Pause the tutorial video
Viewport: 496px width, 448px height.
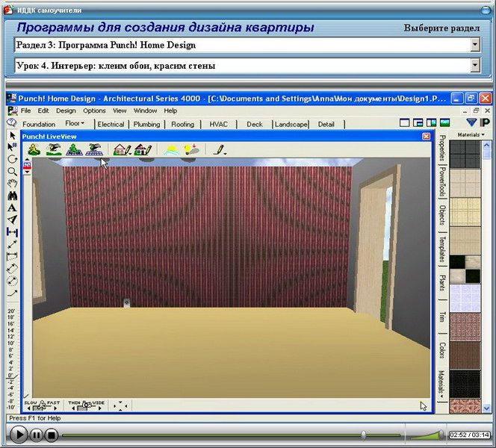point(36,434)
